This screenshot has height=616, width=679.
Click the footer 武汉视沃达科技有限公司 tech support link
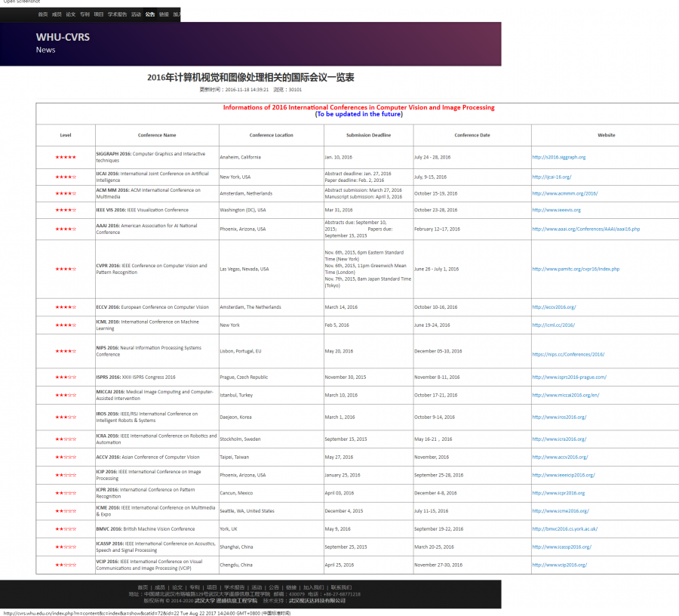point(317,601)
